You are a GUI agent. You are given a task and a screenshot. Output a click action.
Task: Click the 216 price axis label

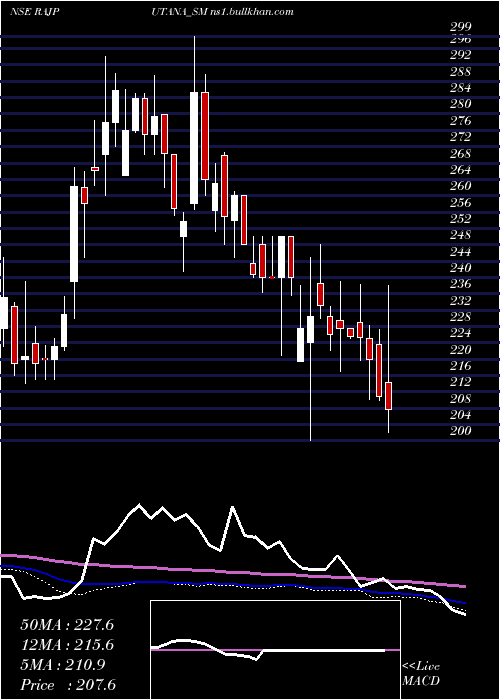pos(461,366)
